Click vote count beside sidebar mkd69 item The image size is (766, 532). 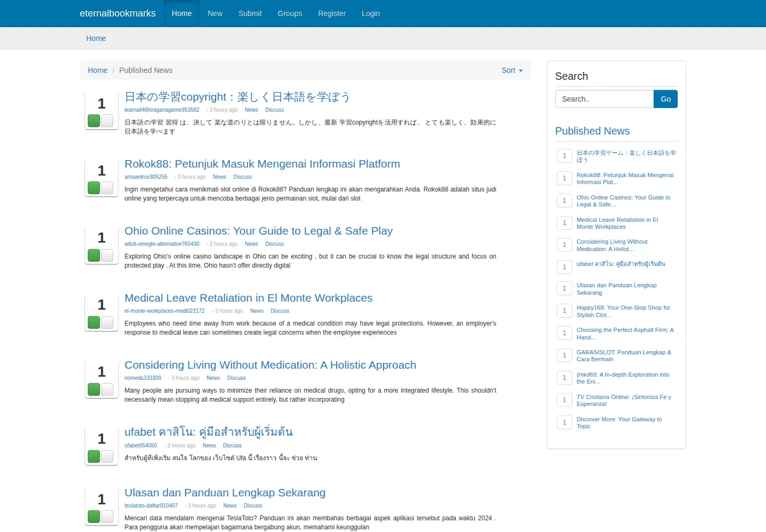click(x=564, y=378)
